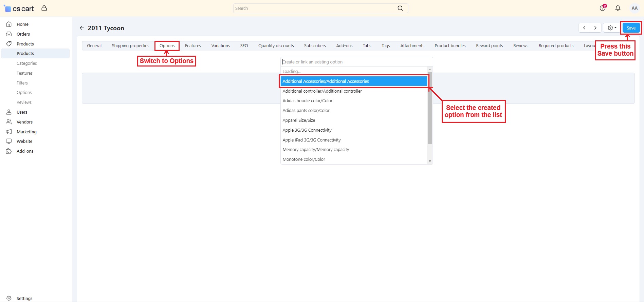Expand the gear dropdown next to Save

click(x=612, y=28)
